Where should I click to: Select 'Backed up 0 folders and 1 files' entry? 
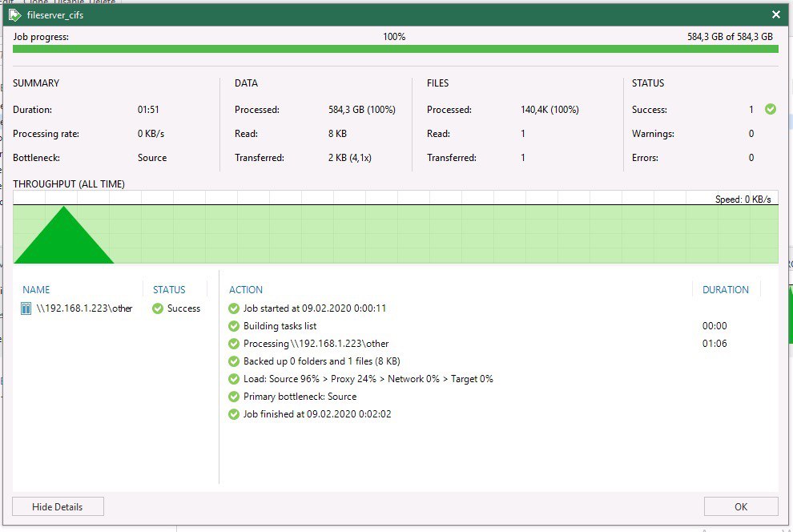(322, 361)
